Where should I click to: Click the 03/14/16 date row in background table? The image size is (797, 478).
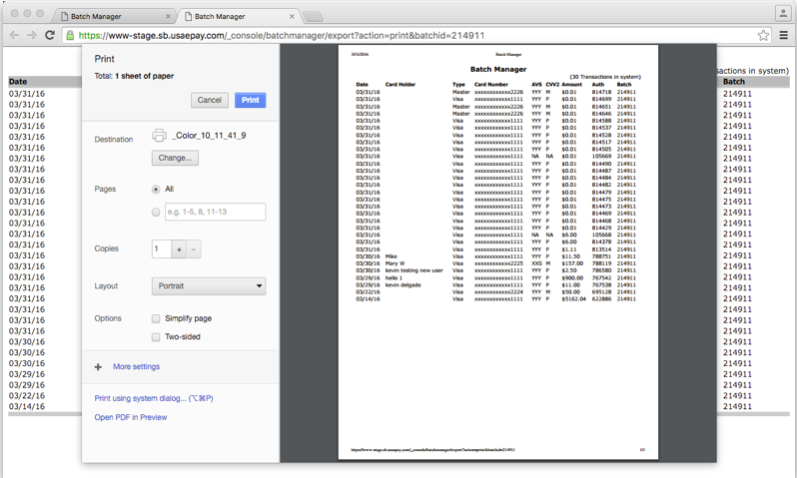tap(26, 406)
